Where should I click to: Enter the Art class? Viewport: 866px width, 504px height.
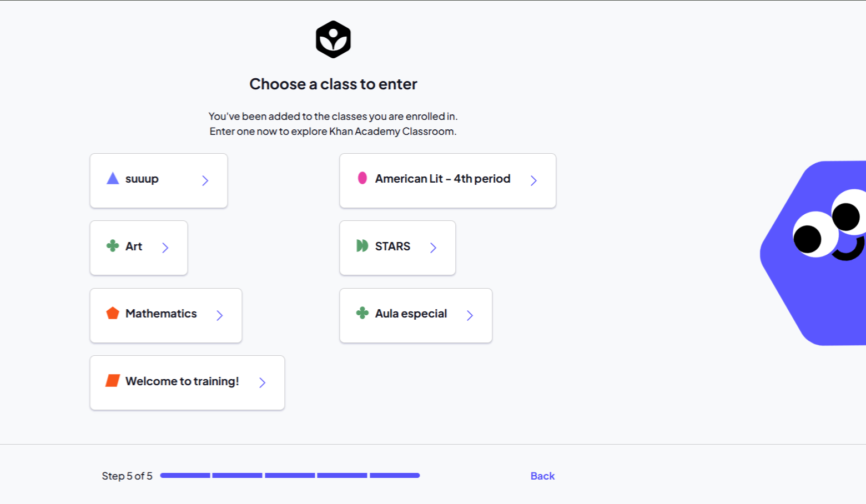pyautogui.click(x=139, y=248)
